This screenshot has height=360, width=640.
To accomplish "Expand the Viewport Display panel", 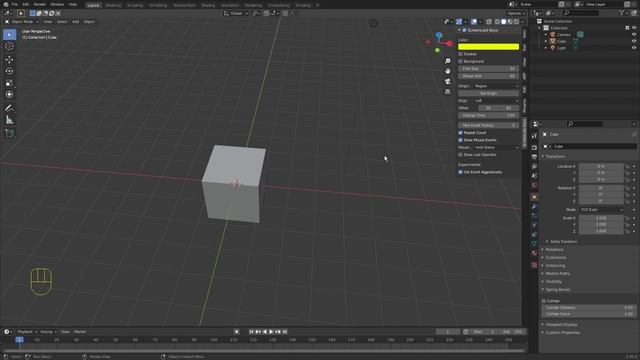I will coord(561,324).
